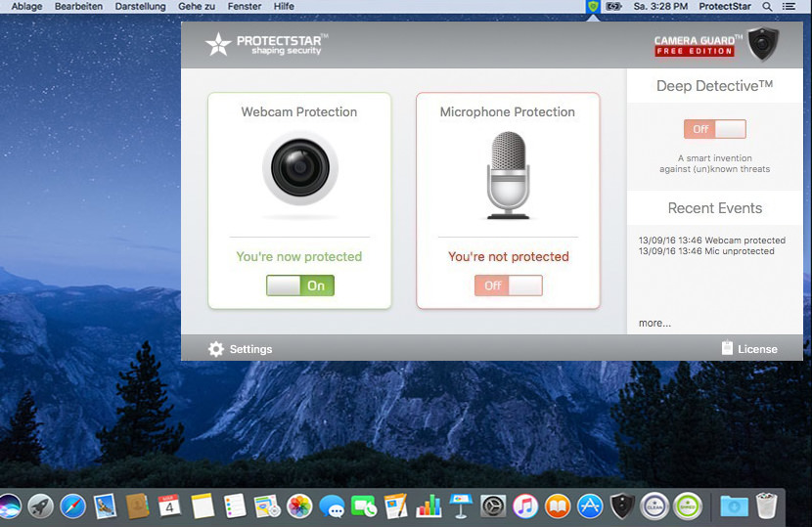This screenshot has height=527, width=812.
Task: Enable the Microphone Protection switch
Action: (509, 285)
